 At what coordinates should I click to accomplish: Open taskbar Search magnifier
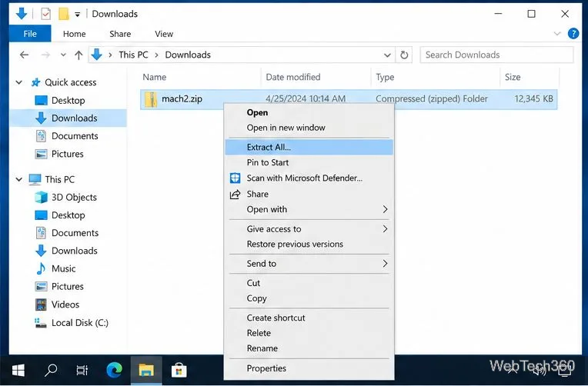tap(51, 371)
